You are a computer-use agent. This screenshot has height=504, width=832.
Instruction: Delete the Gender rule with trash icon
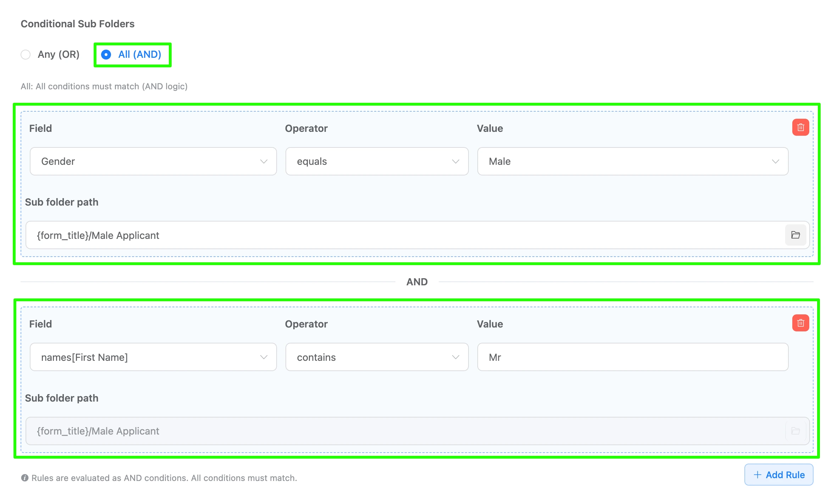(x=800, y=127)
